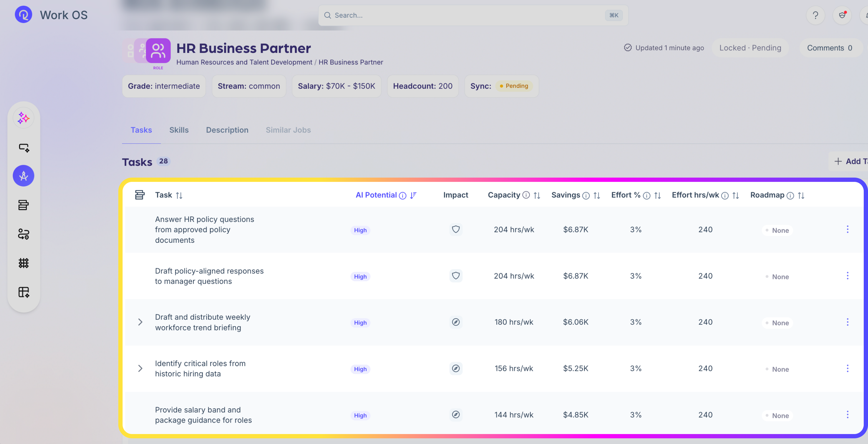Expand Draft and distribute weekly workforce trend briefing row

(140, 322)
